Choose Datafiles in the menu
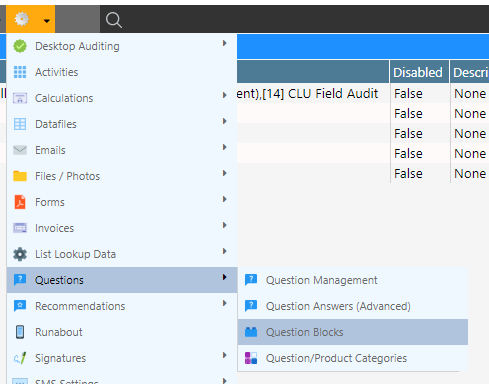This screenshot has height=384, width=489. [122, 124]
